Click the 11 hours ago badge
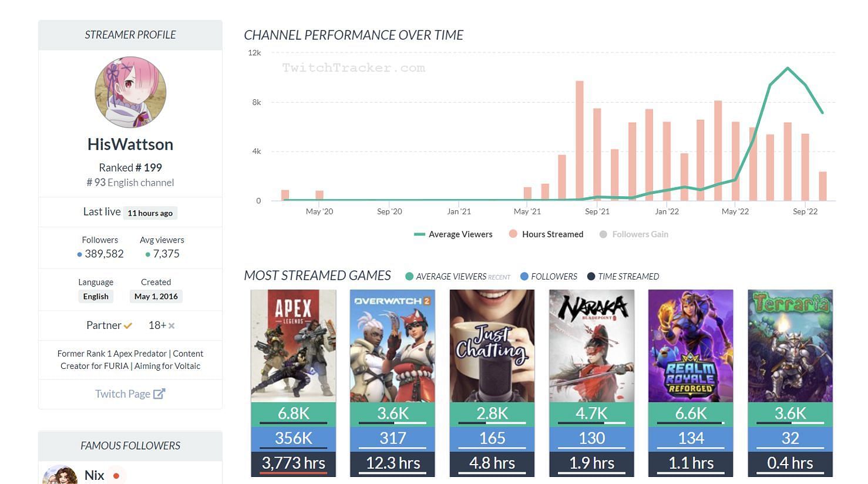 (150, 213)
